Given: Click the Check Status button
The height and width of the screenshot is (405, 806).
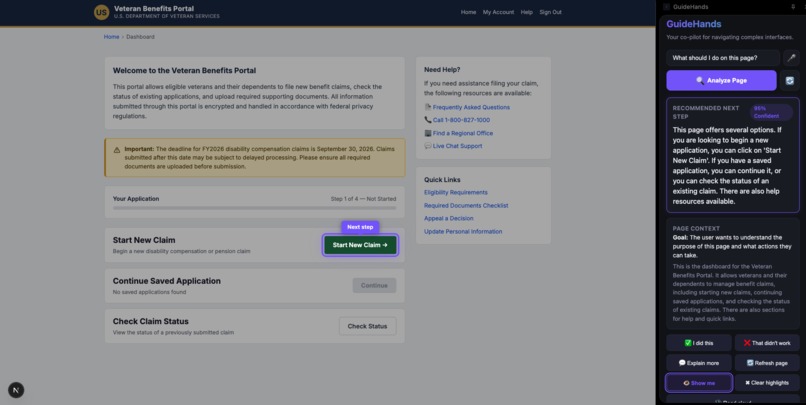Looking at the screenshot, I should [x=367, y=326].
